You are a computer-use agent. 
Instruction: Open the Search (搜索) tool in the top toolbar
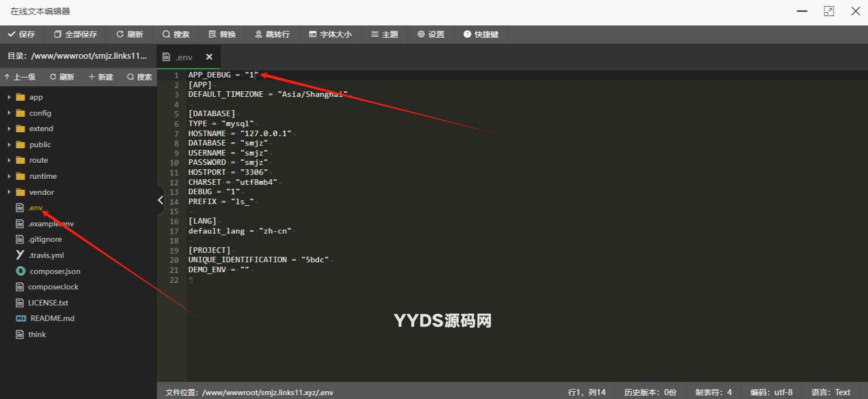pos(176,34)
